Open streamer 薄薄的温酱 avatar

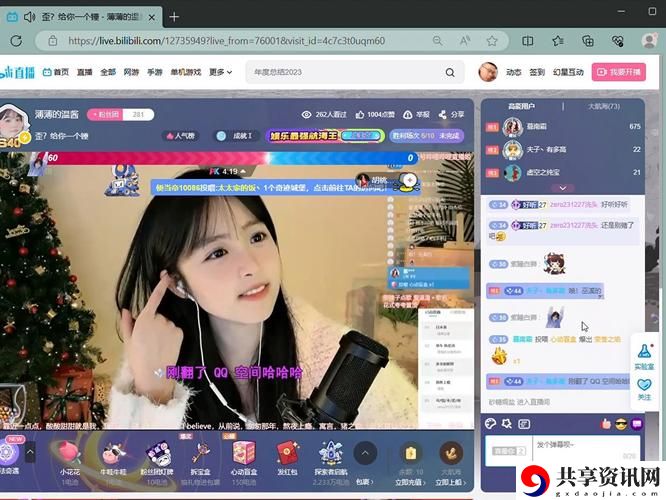pyautogui.click(x=14, y=121)
